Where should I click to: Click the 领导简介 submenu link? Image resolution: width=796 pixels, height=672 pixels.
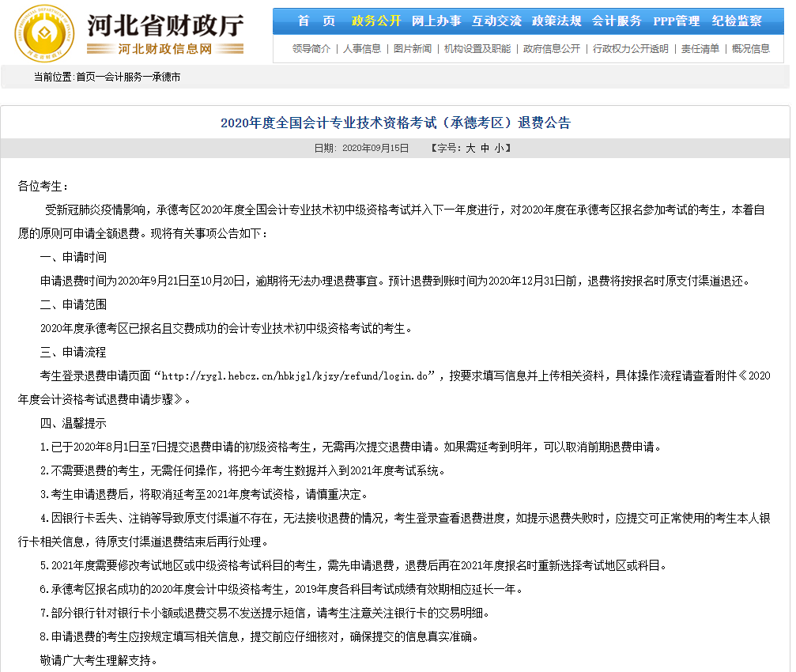point(311,49)
